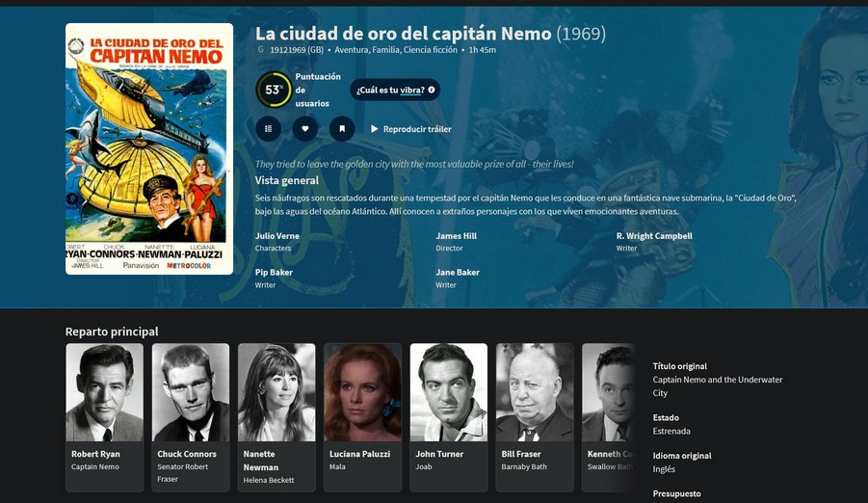Open John Turner name link

click(439, 454)
